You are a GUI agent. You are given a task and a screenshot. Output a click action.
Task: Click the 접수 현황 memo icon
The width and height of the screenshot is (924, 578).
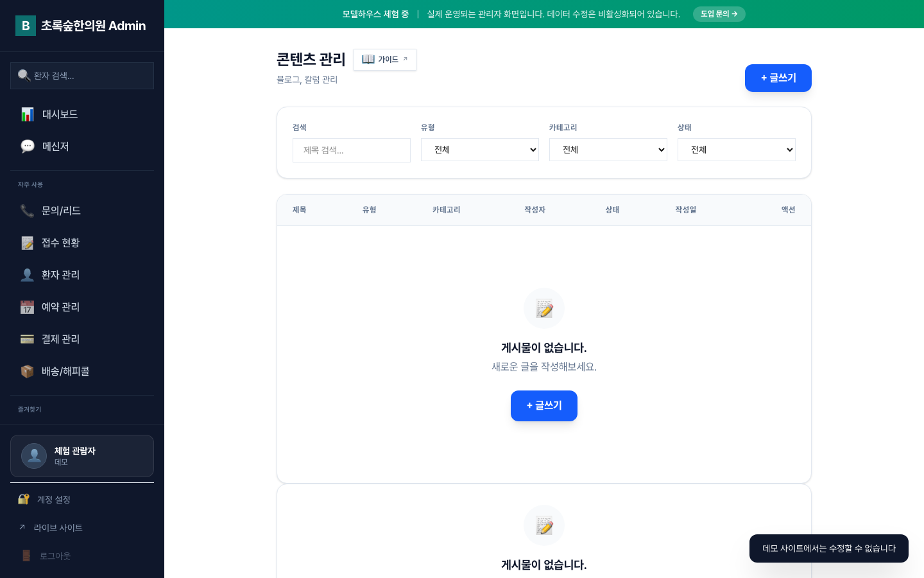27,243
